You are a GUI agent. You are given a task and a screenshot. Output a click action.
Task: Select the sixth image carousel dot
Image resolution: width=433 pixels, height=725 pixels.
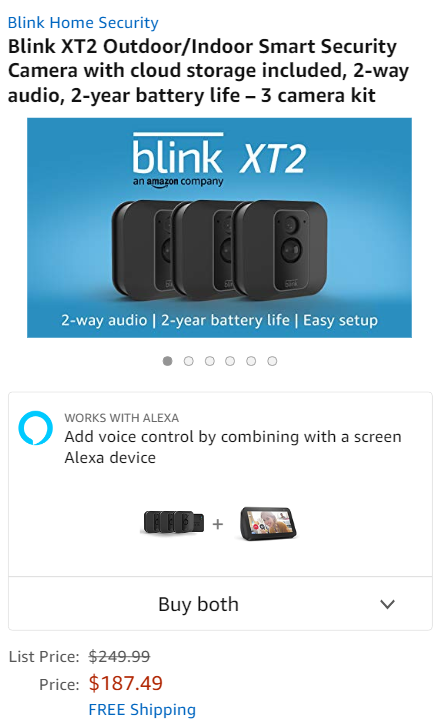[x=272, y=361]
